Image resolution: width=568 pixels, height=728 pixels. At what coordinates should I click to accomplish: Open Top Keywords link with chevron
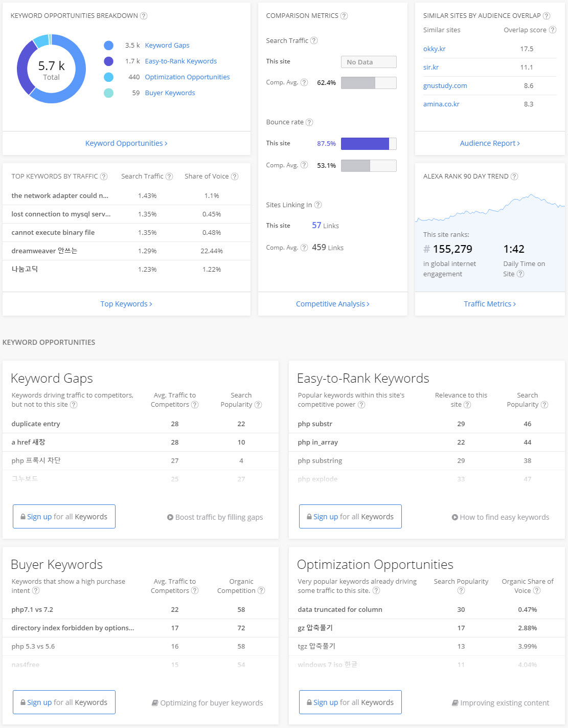pyautogui.click(x=126, y=304)
